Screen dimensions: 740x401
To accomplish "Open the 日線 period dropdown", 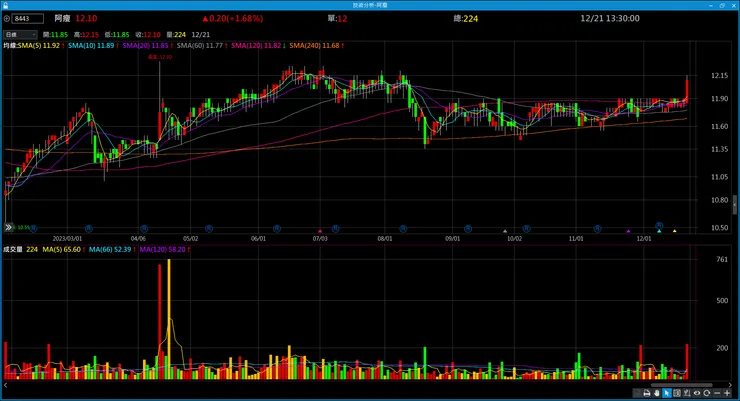I will tap(20, 34).
